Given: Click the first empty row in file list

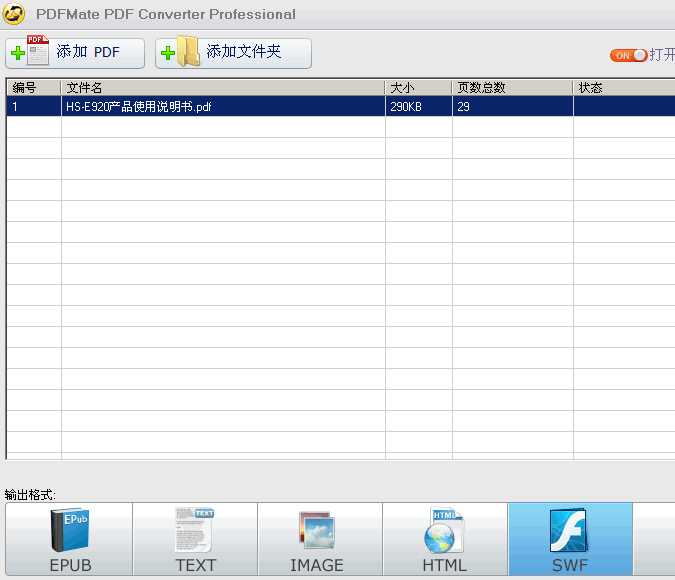Looking at the screenshot, I should point(223,127).
